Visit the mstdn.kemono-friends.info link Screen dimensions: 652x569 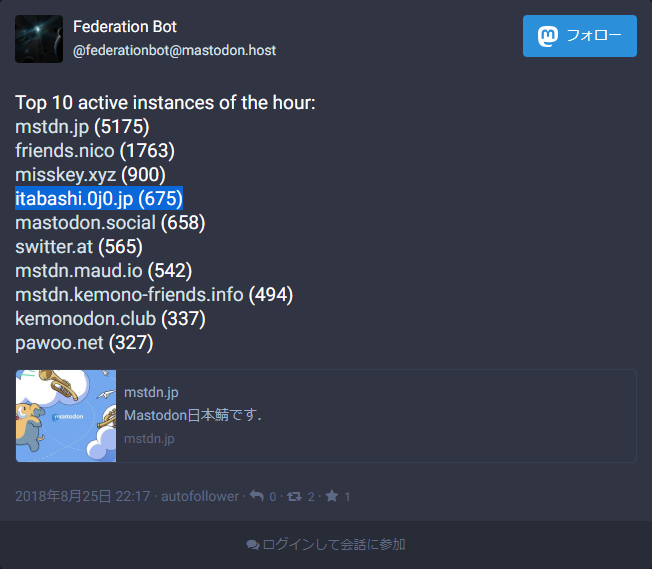click(129, 295)
